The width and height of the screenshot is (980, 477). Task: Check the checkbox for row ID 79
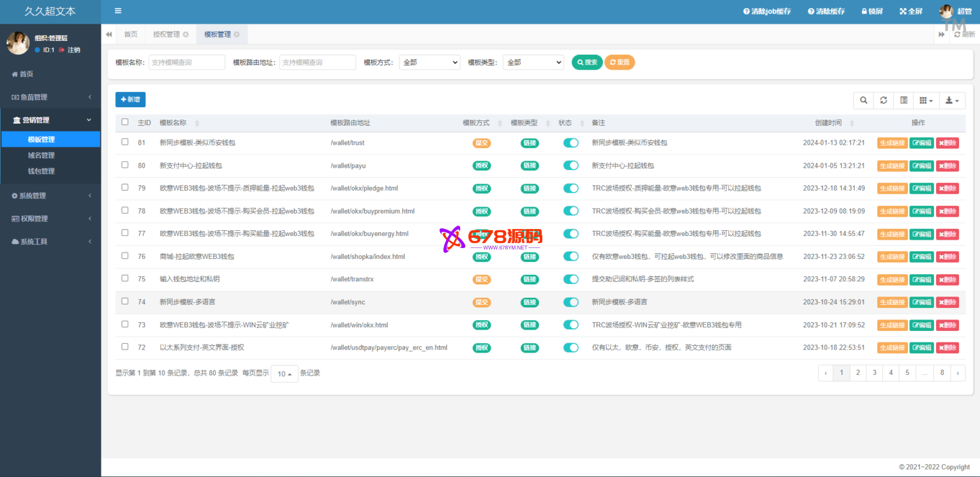125,187
